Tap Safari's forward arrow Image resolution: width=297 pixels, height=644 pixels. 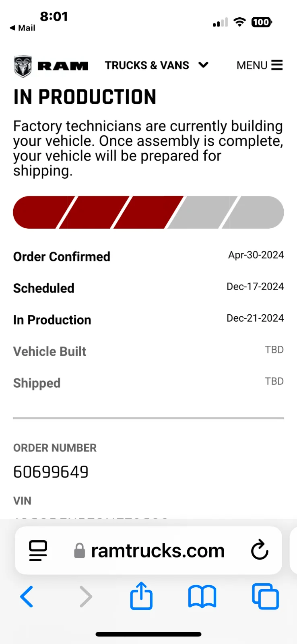(86, 597)
